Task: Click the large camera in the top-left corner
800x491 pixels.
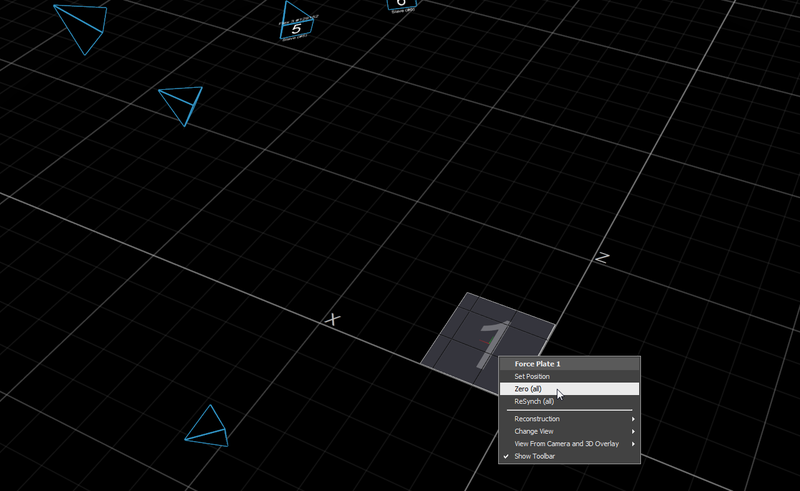Action: tap(82, 26)
